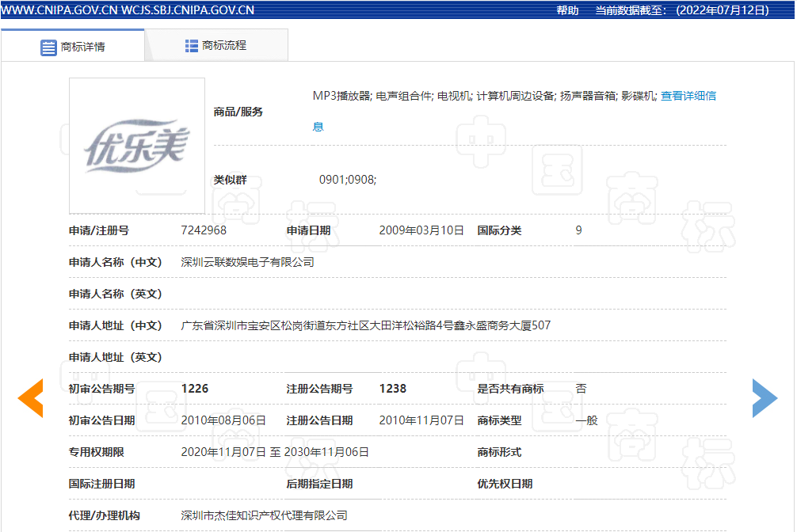This screenshot has width=797, height=532.
Task: Click the similar group value 0901;0908;
Action: [348, 180]
